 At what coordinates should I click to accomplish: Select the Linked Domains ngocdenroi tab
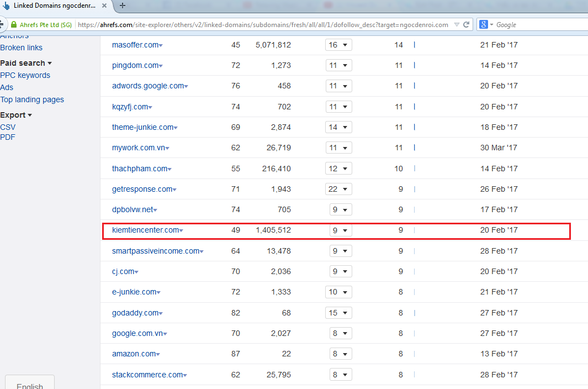(55, 6)
